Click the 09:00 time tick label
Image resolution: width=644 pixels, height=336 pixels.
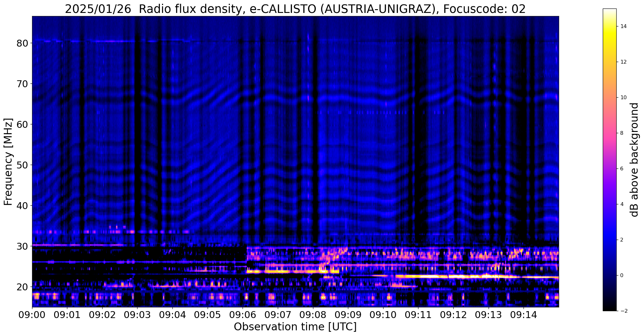32,315
